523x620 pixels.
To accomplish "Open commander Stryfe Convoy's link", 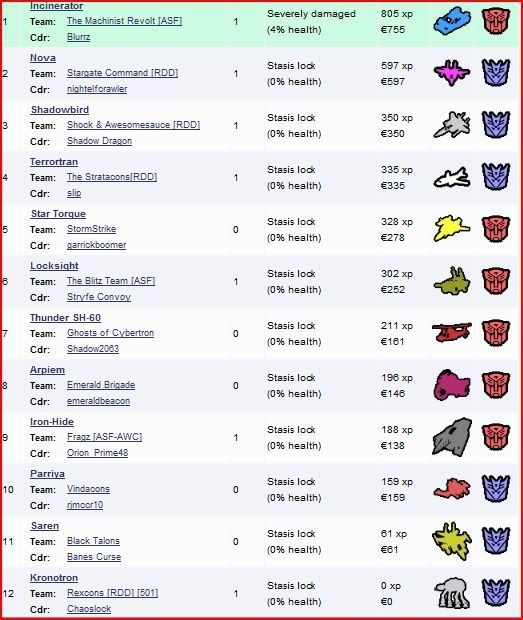I will (99, 297).
